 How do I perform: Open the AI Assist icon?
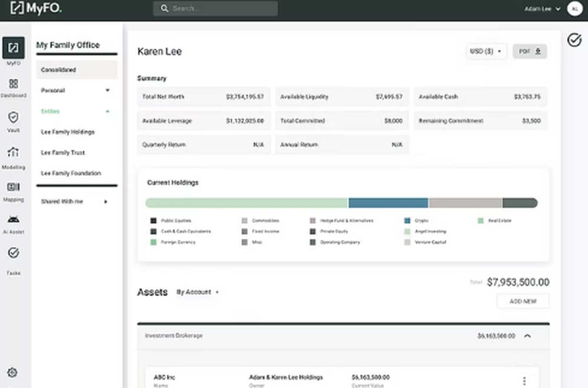point(14,219)
